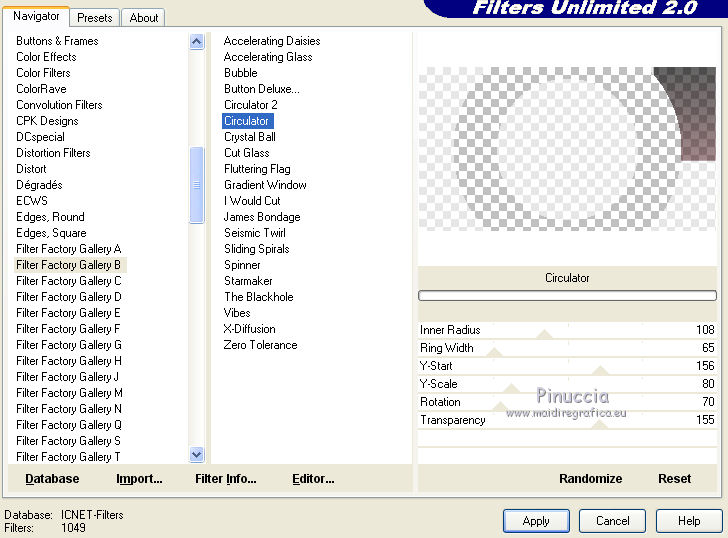
Task: Switch to the Navigator tab
Action: 36,16
